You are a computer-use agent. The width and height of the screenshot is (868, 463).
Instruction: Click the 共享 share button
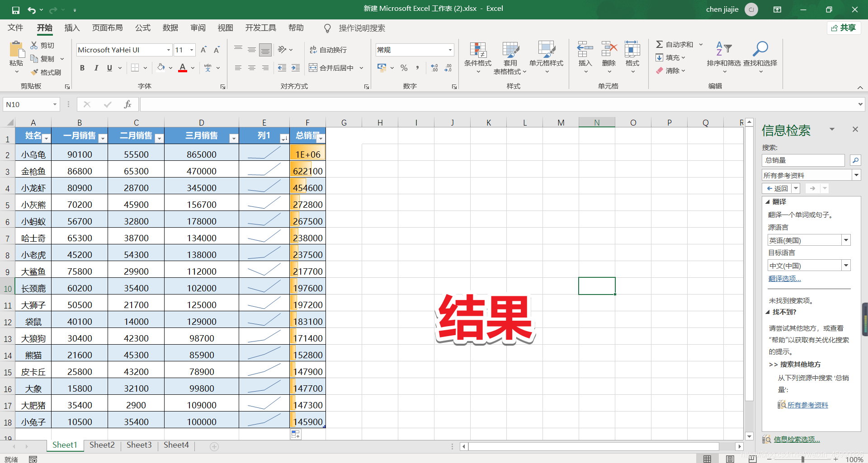click(844, 28)
